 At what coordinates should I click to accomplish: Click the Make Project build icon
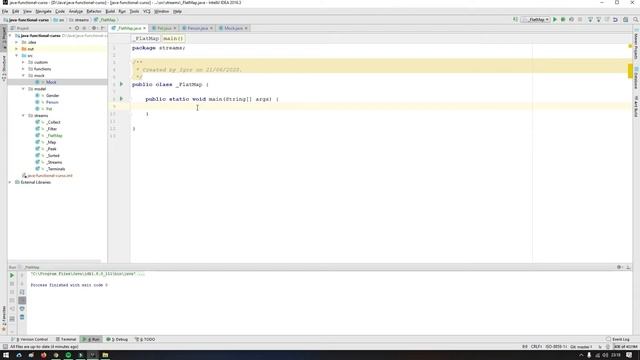coord(516,20)
